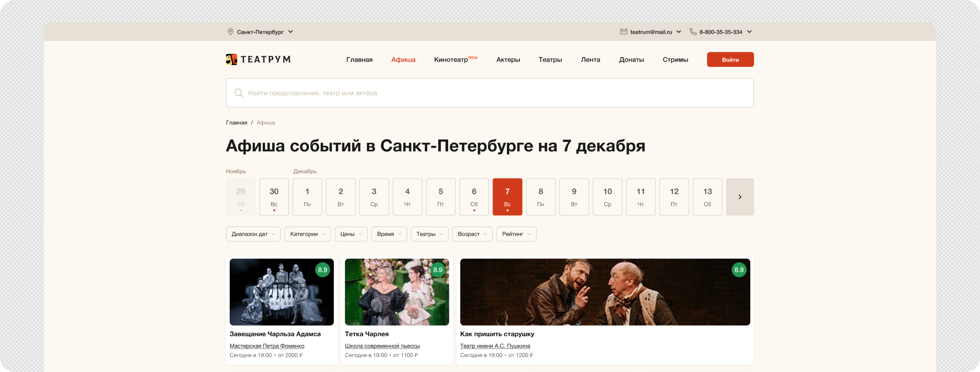Open the Категории filter dropdown
The width and height of the screenshot is (980, 372).
coord(307,234)
